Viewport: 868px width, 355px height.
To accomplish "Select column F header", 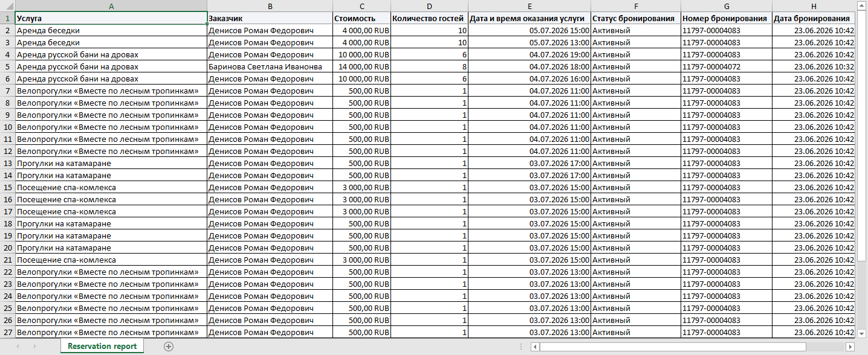I will coord(636,5).
